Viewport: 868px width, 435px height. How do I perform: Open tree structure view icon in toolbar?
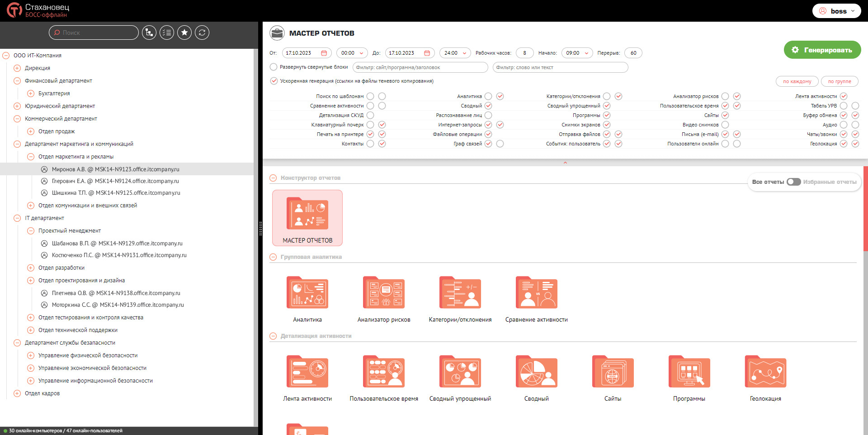[x=149, y=33]
